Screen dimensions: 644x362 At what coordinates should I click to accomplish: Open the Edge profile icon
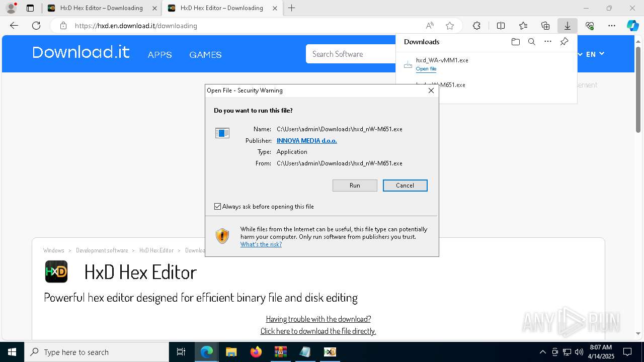click(x=11, y=8)
